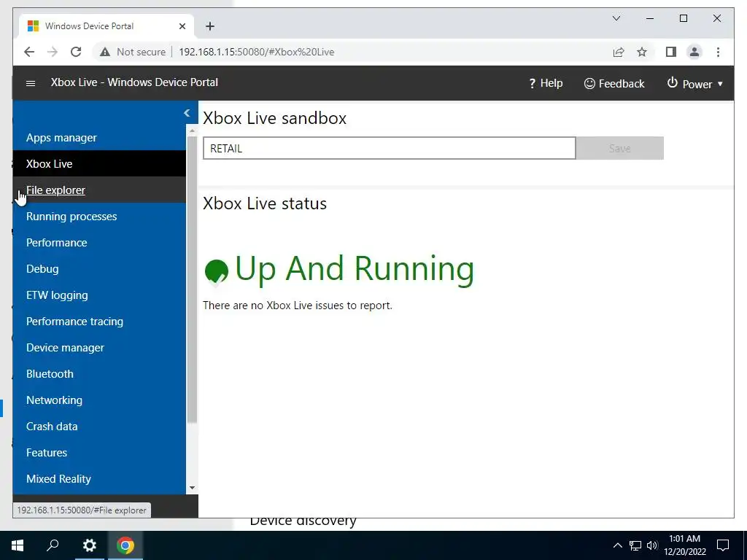The height and width of the screenshot is (560, 747).
Task: Open the clock and date display
Action: [x=684, y=545]
